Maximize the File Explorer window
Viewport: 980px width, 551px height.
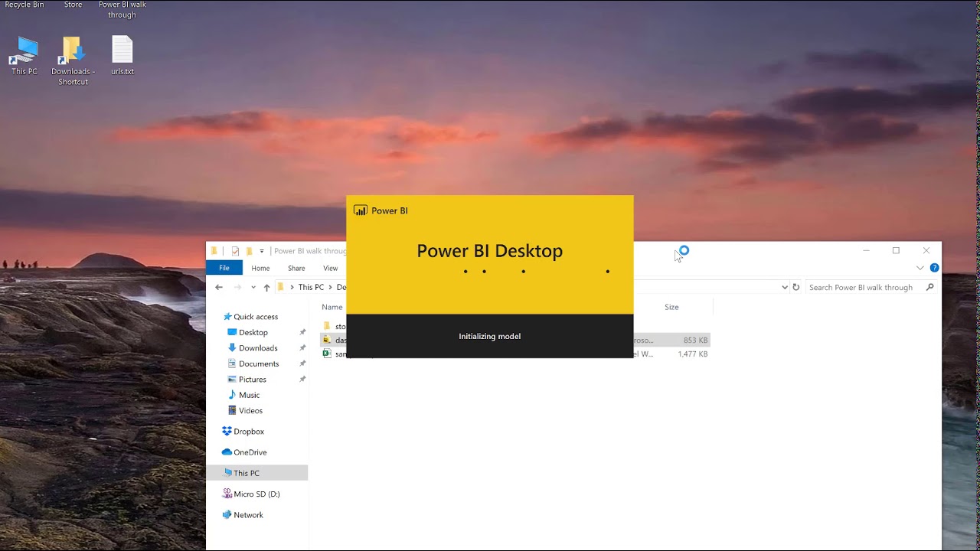coord(896,250)
